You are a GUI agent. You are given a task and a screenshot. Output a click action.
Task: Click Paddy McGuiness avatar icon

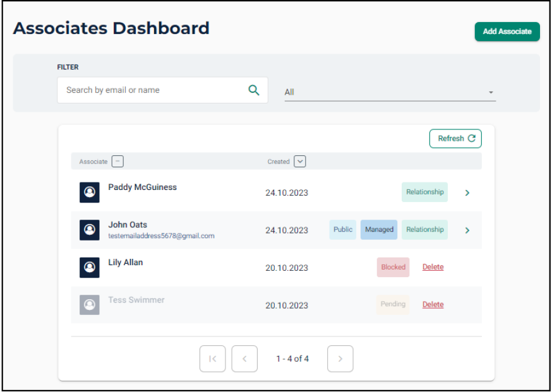point(90,193)
